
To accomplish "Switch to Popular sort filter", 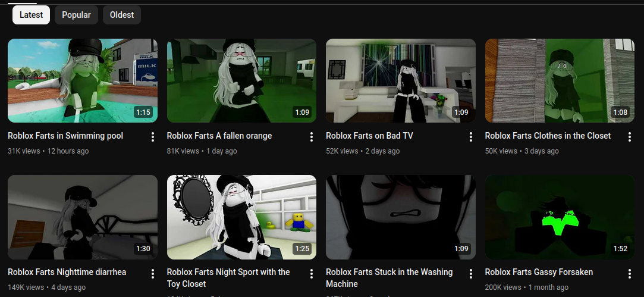I will [x=76, y=15].
